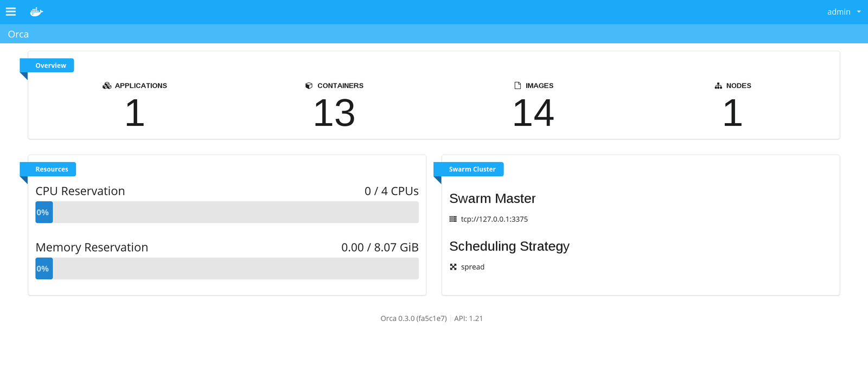Viewport: 868px width, 365px height.
Task: Open the applications count 1
Action: [135, 113]
